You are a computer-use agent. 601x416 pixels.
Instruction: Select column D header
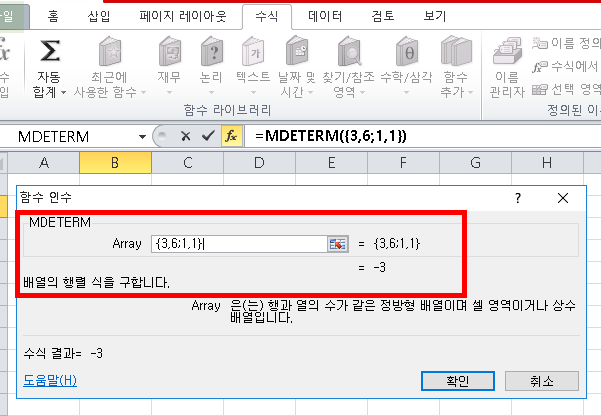click(x=259, y=163)
